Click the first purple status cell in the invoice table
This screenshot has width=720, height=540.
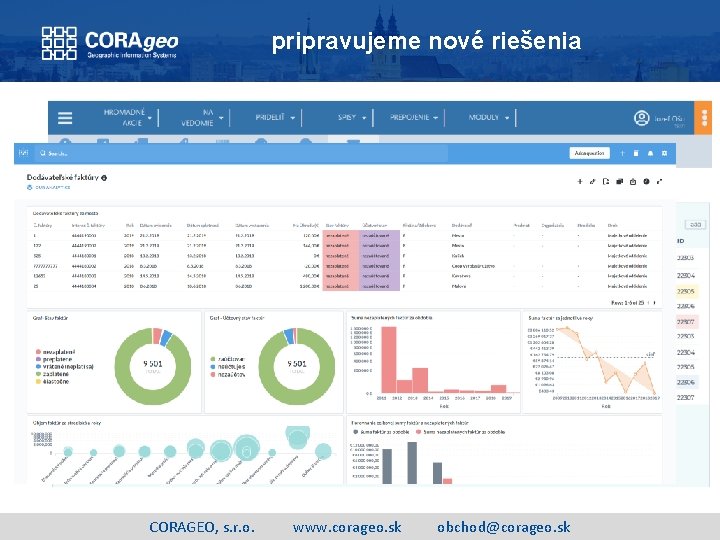point(379,235)
